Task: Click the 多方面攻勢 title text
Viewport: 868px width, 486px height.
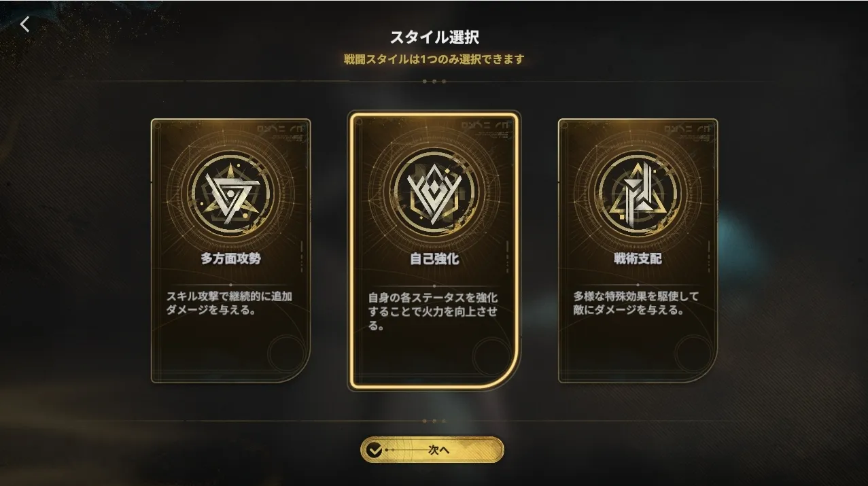Action: click(230, 259)
